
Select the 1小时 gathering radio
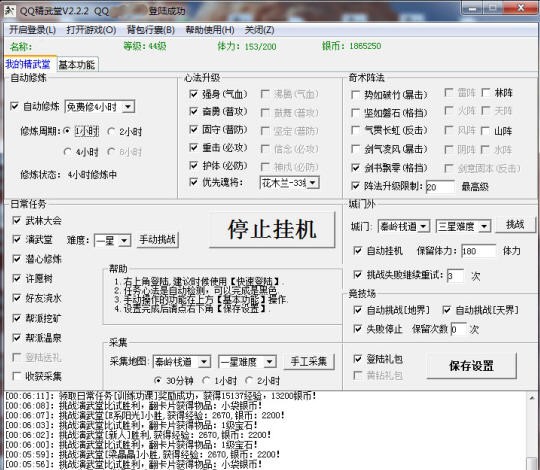click(206, 380)
